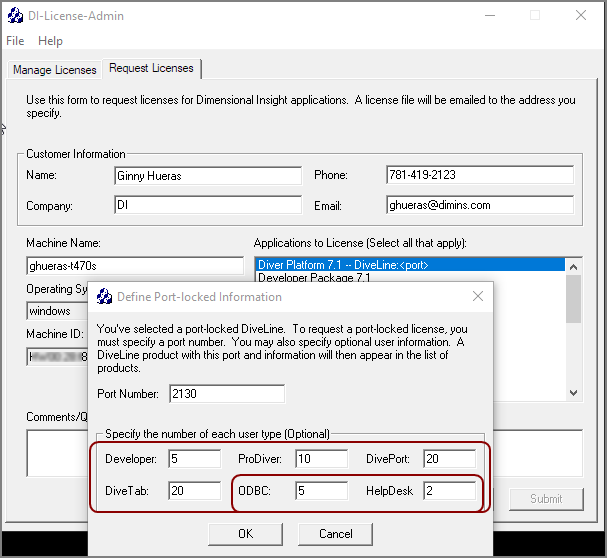Image resolution: width=607 pixels, height=558 pixels.
Task: Click the Submit button
Action: coord(546,499)
